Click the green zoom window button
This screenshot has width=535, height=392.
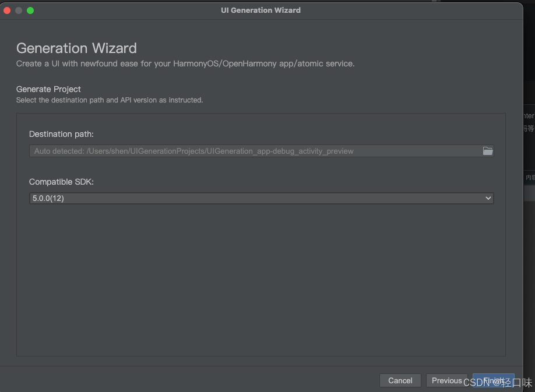pos(30,10)
